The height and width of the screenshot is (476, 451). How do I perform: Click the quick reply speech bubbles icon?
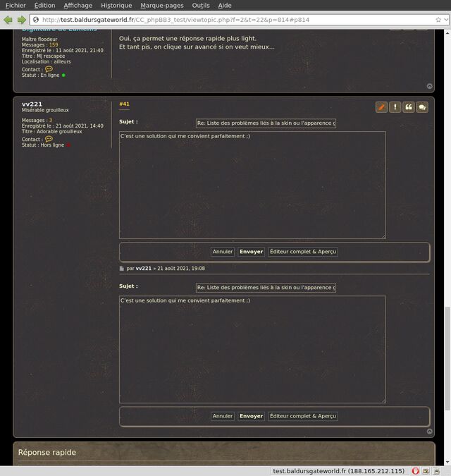point(421,107)
